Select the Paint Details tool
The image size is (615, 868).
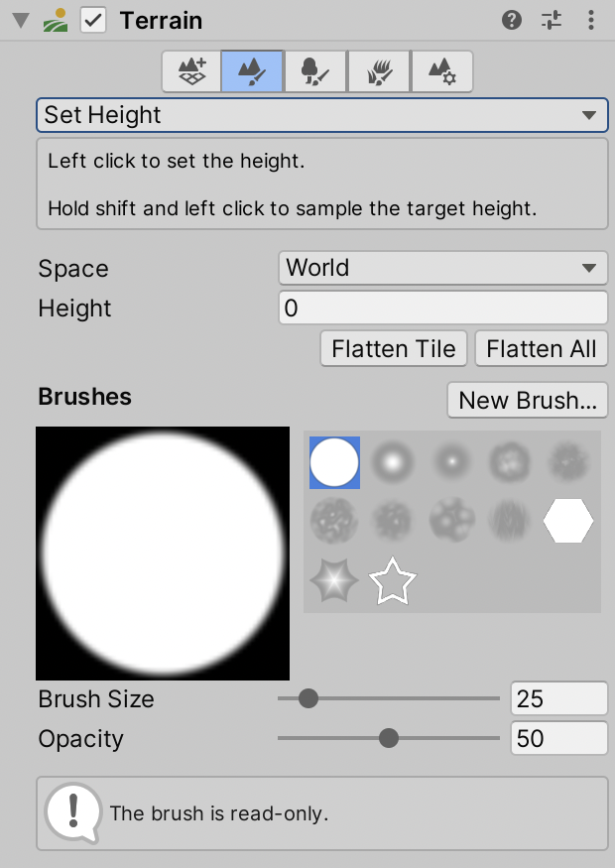point(380,71)
